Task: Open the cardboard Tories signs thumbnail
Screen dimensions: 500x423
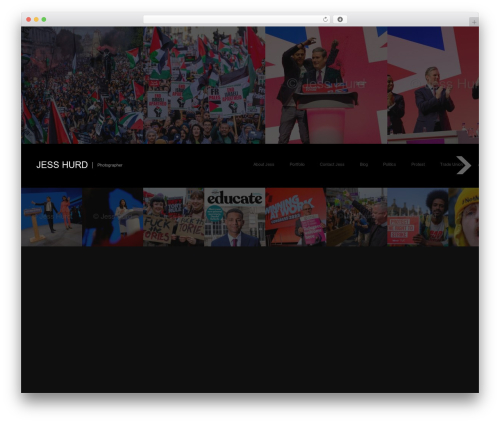Action: click(174, 217)
